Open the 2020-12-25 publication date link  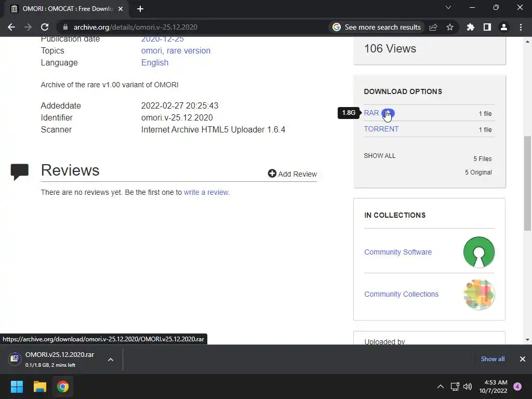(x=162, y=39)
